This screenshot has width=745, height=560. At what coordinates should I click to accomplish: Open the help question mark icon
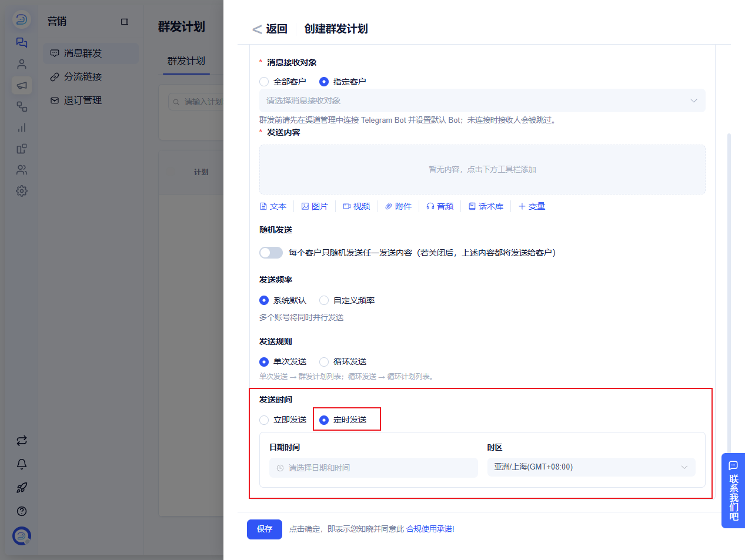22,511
